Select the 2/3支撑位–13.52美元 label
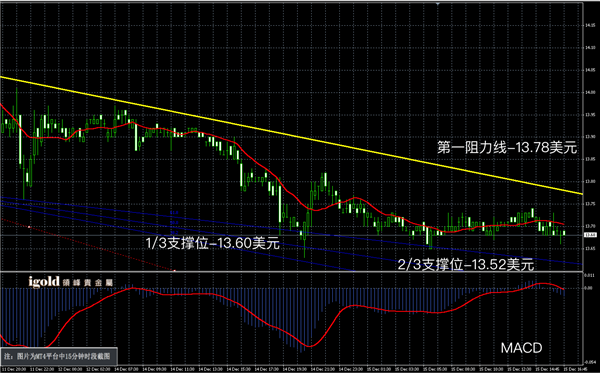This screenshot has width=600, height=373. [x=466, y=264]
